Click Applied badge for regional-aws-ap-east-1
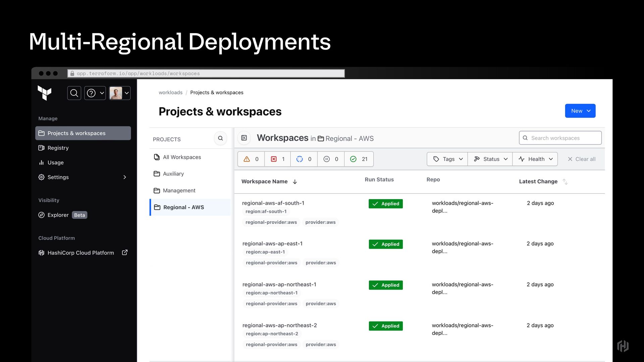 [386, 244]
